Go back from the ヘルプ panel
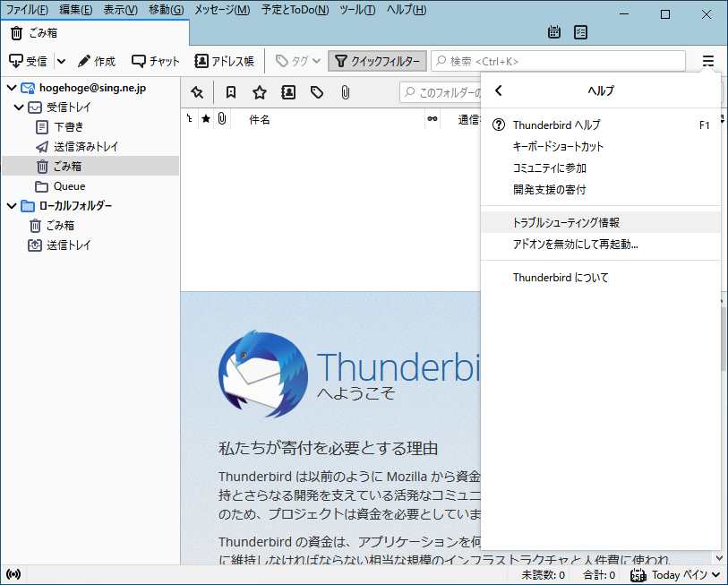The image size is (728, 585). [x=499, y=90]
